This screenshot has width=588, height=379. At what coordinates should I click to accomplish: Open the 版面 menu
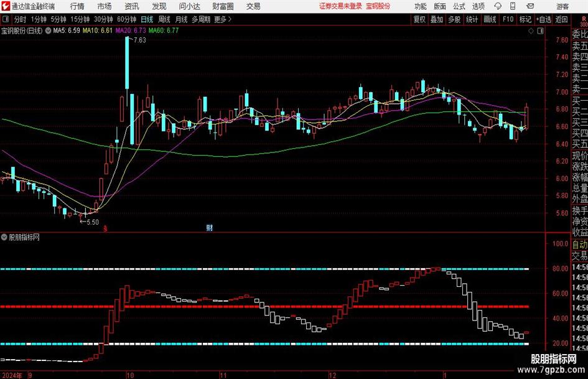coord(440,6)
